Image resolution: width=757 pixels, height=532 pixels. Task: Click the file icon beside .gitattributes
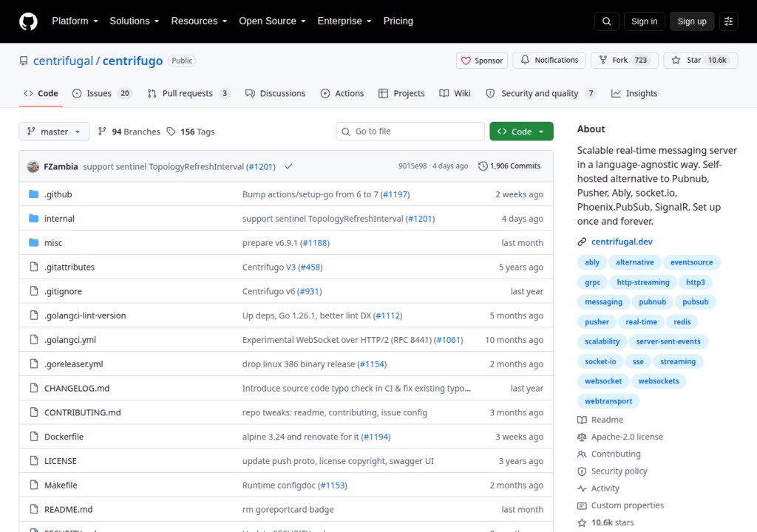(x=34, y=267)
